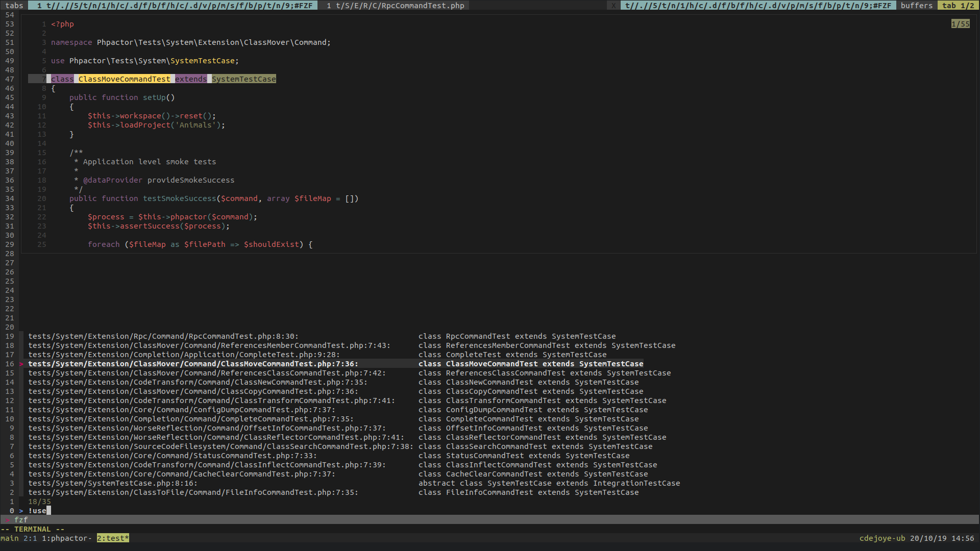Image resolution: width=980 pixels, height=551 pixels.
Task: Click the fzf query prompt chevron
Action: coord(21,511)
